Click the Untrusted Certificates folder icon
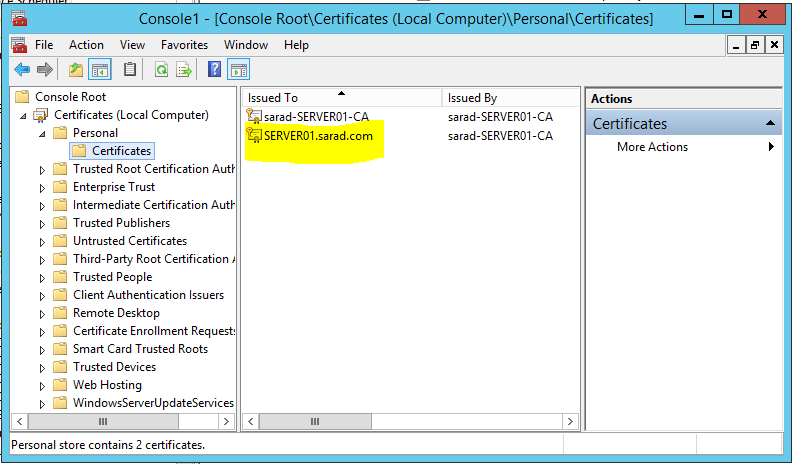 pyautogui.click(x=60, y=241)
